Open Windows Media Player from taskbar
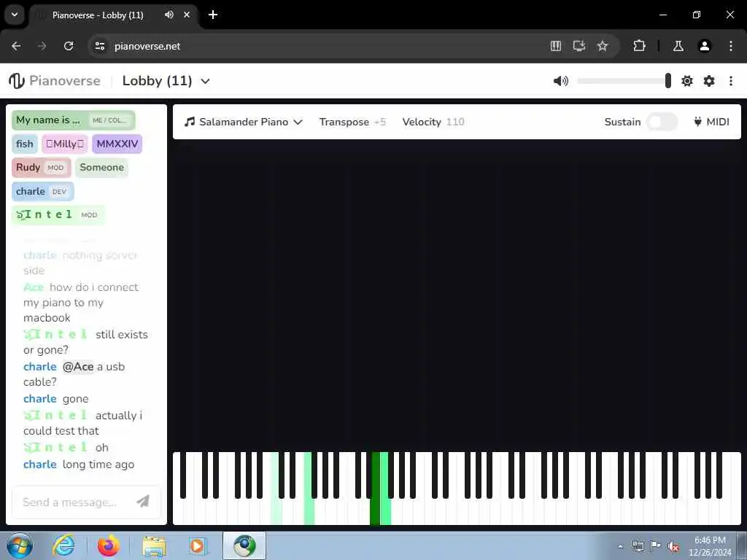 point(197,545)
